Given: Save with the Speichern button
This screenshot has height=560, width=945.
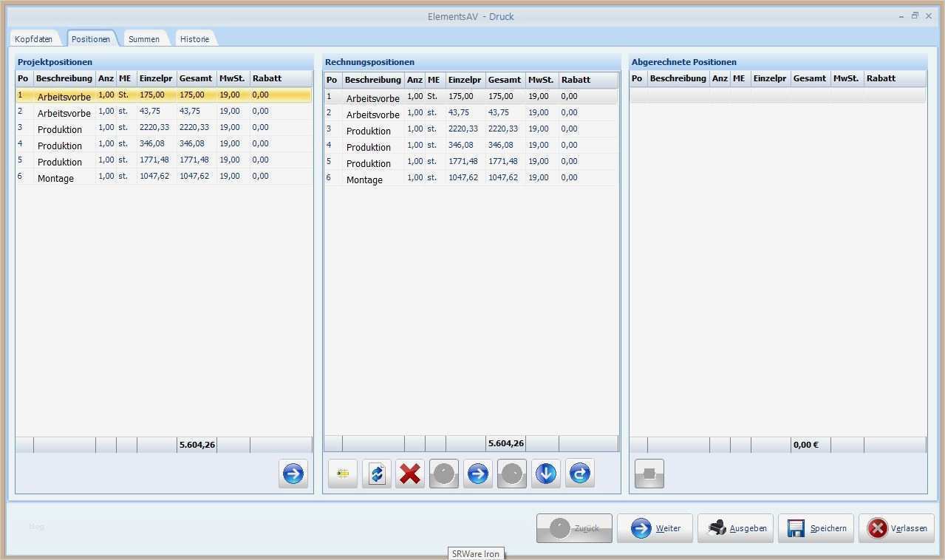Looking at the screenshot, I should click(x=816, y=527).
